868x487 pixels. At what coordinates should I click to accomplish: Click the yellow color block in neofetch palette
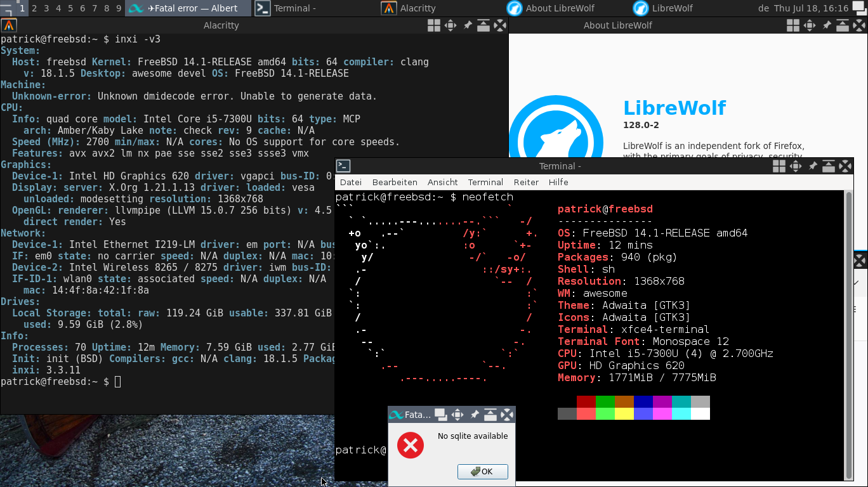tap(624, 413)
